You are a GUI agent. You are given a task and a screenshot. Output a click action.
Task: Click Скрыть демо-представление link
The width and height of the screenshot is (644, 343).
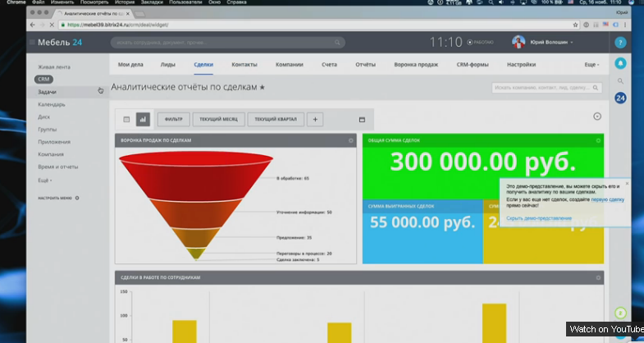[x=539, y=218]
